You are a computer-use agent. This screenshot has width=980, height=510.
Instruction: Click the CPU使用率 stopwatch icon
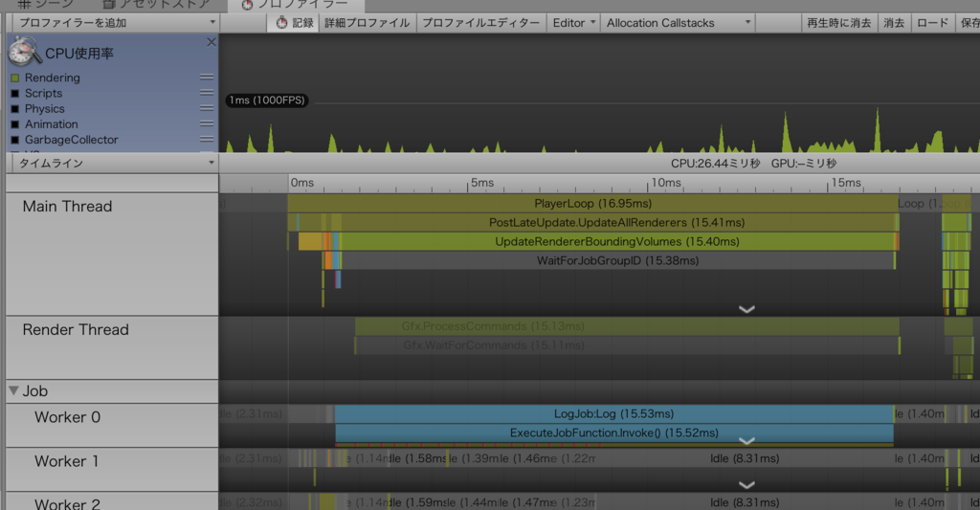[x=24, y=52]
